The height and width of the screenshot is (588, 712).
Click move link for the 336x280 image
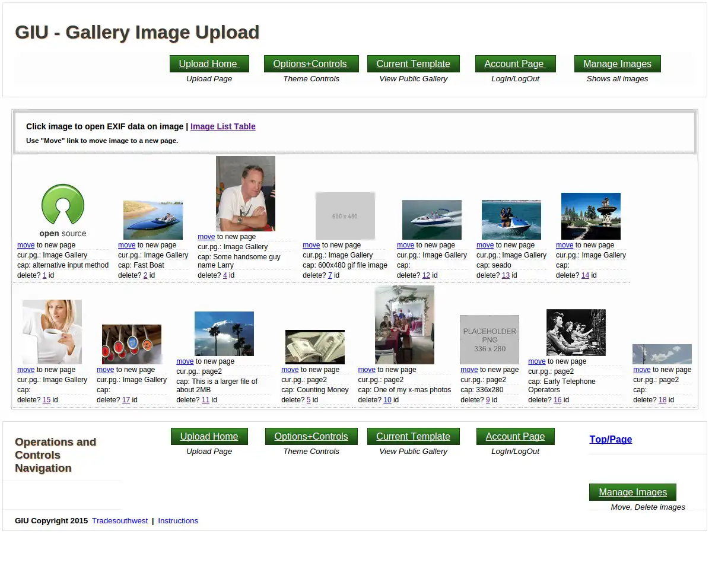[x=469, y=370]
